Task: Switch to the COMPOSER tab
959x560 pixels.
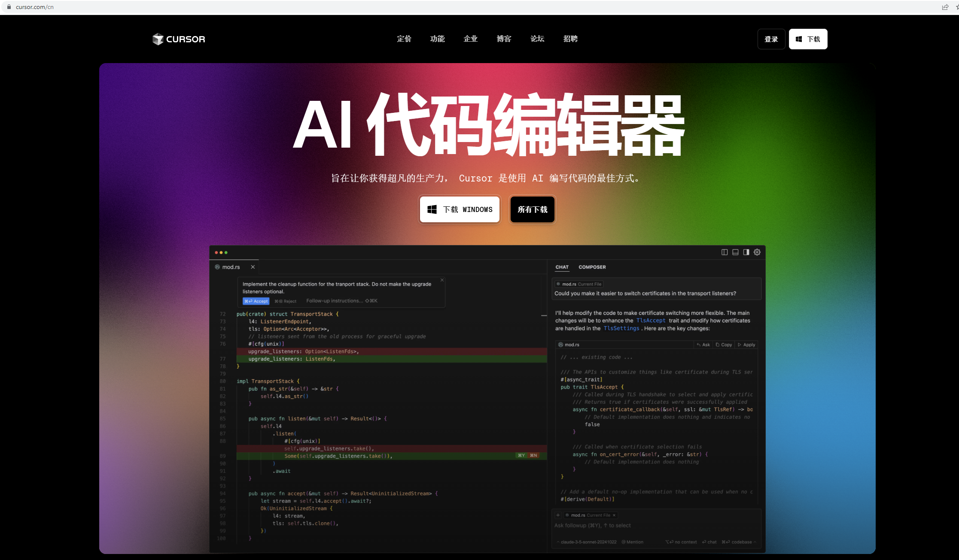Action: pos(592,267)
